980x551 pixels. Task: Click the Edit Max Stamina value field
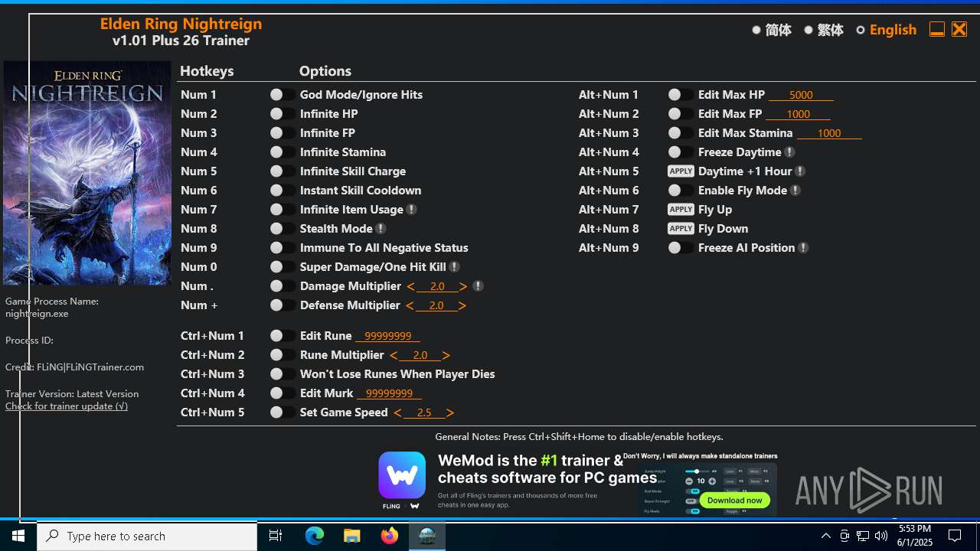click(829, 133)
